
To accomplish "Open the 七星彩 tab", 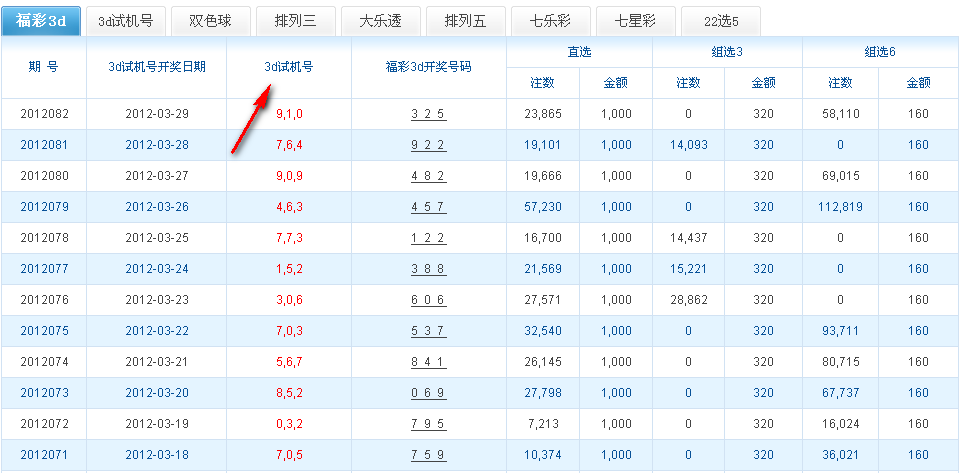I will (x=636, y=22).
